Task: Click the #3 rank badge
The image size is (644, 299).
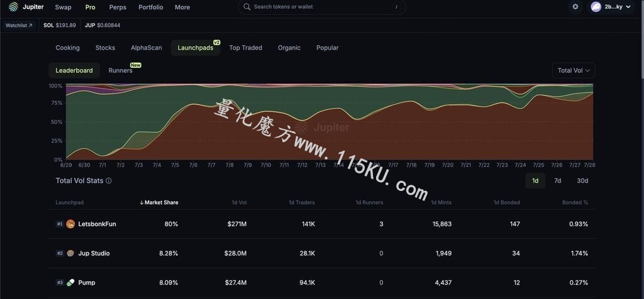Action: click(60, 283)
